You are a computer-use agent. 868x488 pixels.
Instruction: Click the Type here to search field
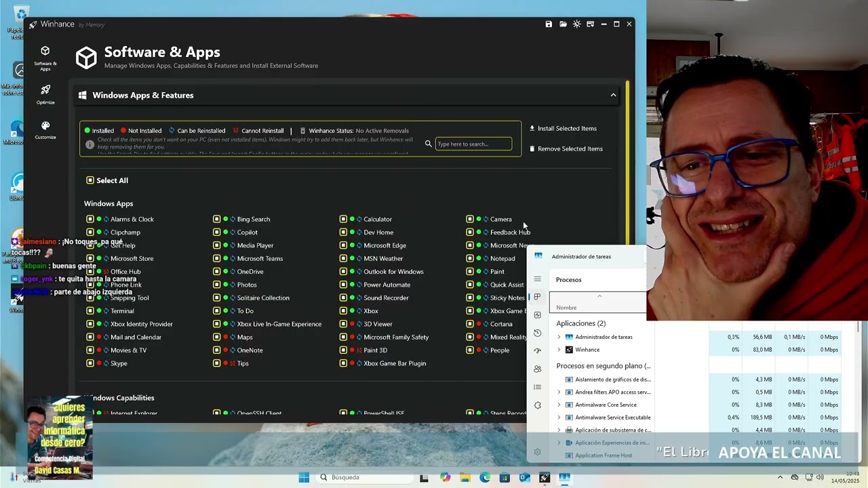pyautogui.click(x=473, y=144)
